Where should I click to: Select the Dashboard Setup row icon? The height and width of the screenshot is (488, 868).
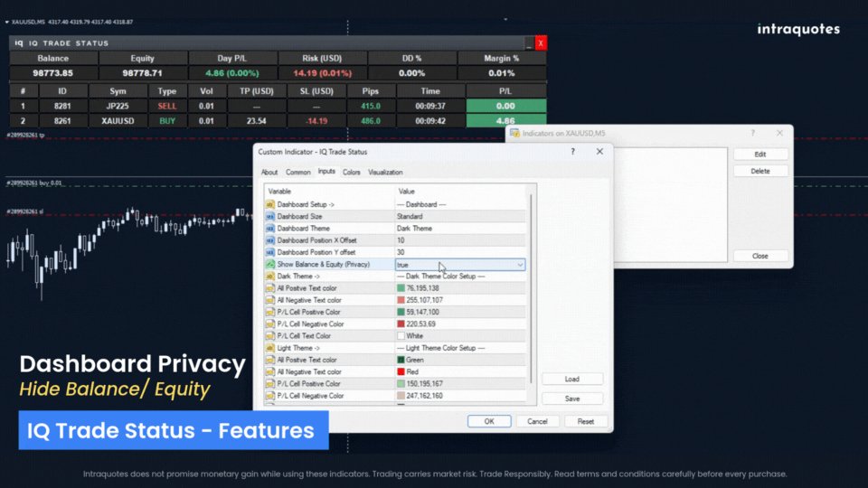point(270,204)
